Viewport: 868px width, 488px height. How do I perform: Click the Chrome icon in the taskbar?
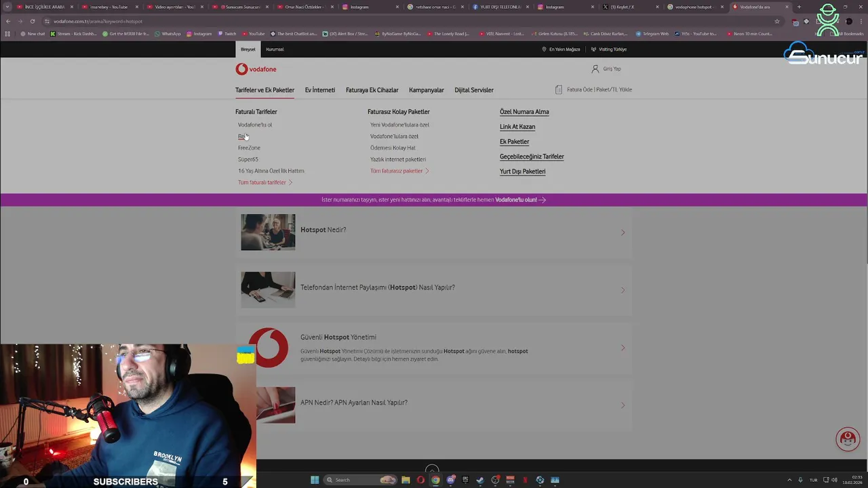pos(435,480)
